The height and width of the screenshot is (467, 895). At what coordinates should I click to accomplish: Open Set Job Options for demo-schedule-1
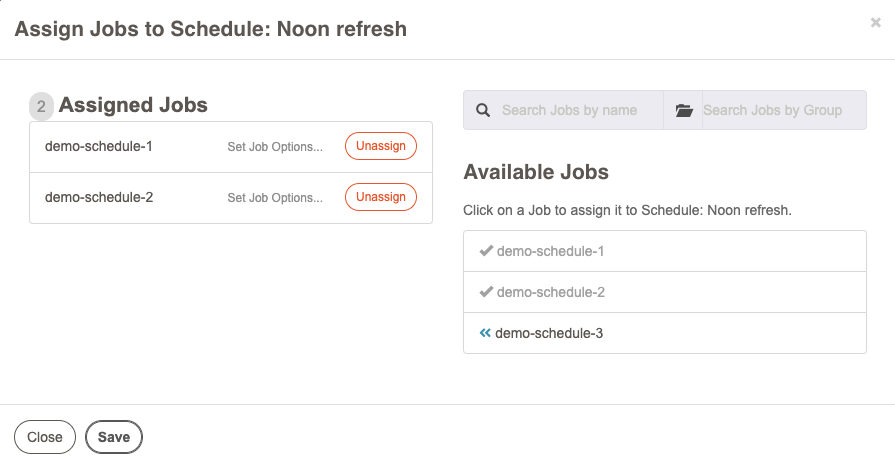tap(275, 147)
